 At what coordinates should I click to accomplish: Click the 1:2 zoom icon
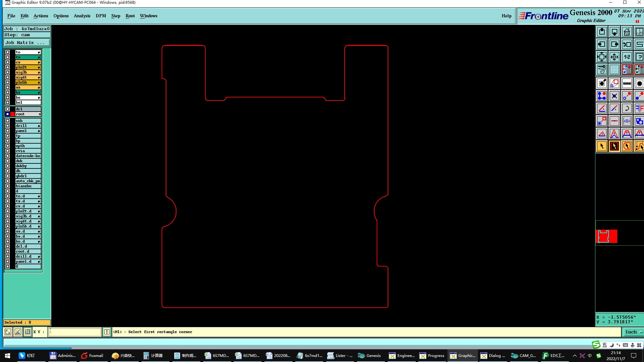[627, 57]
